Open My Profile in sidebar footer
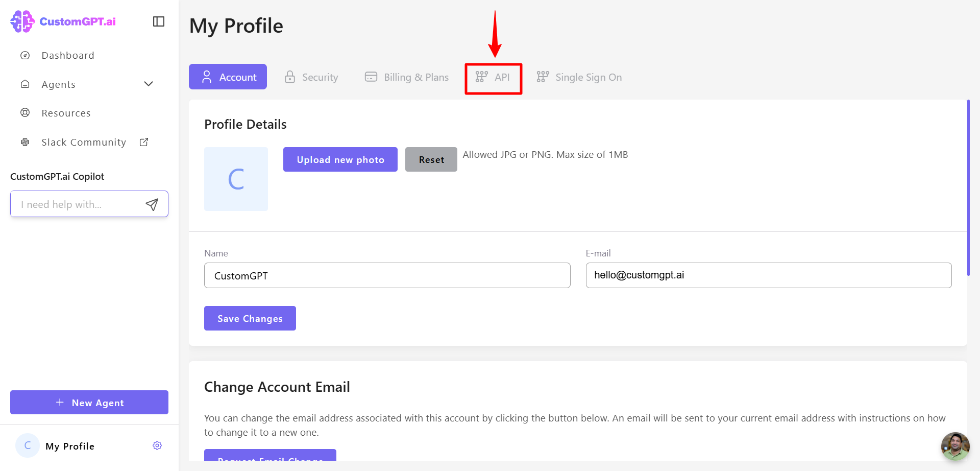This screenshot has height=471, width=980. (x=70, y=446)
